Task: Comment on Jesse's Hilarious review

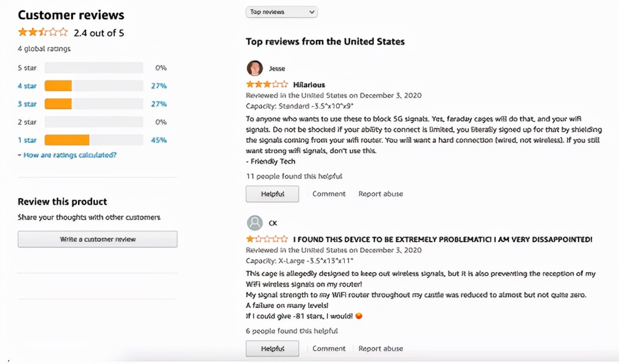Action: [x=329, y=194]
